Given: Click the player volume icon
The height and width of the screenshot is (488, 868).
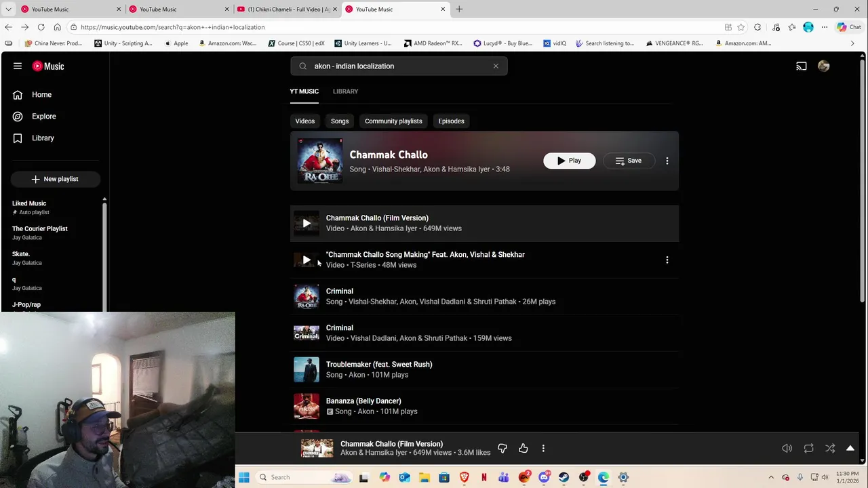Looking at the screenshot, I should [x=787, y=448].
